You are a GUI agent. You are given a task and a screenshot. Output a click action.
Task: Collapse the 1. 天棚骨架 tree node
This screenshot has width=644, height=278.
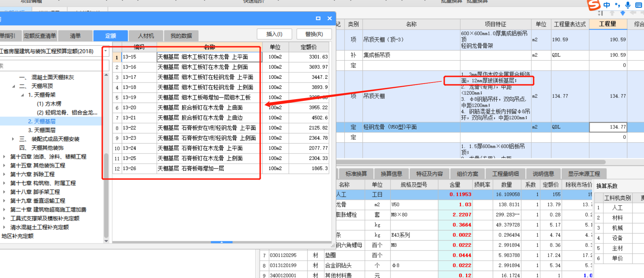click(22, 95)
